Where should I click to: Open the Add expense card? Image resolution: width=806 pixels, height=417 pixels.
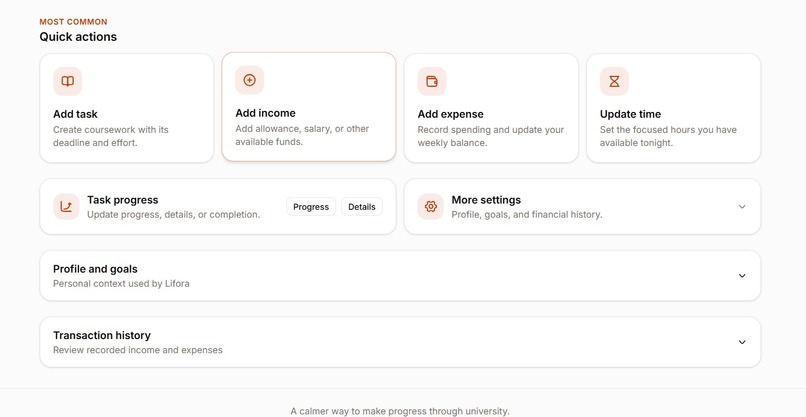point(491,108)
